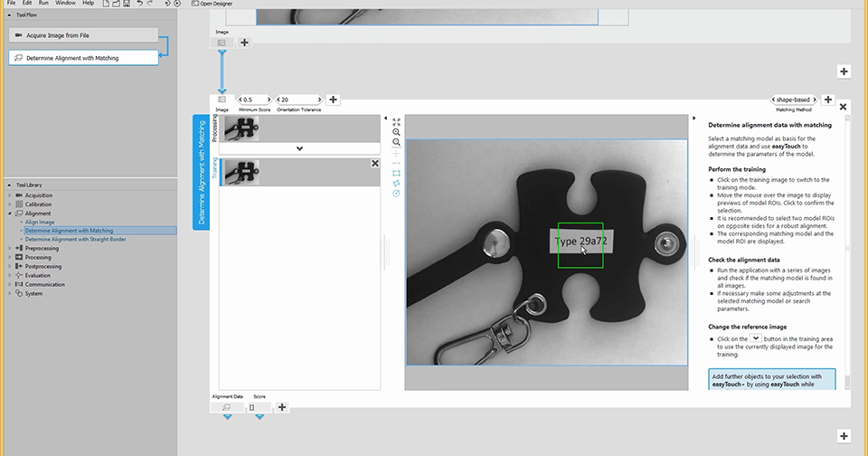868x456 pixels.
Task: Click the Run continuously play icon
Action: (x=177, y=4)
